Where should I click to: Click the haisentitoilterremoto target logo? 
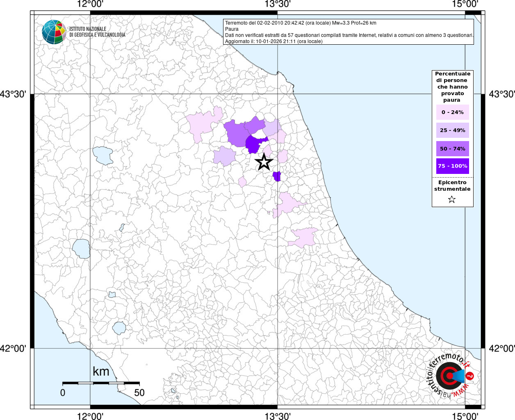pyautogui.click(x=449, y=376)
